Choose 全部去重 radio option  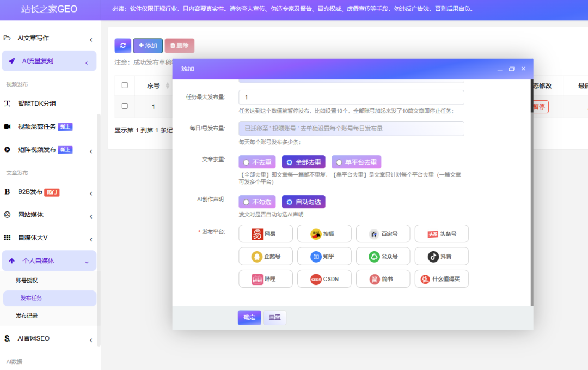pyautogui.click(x=304, y=162)
